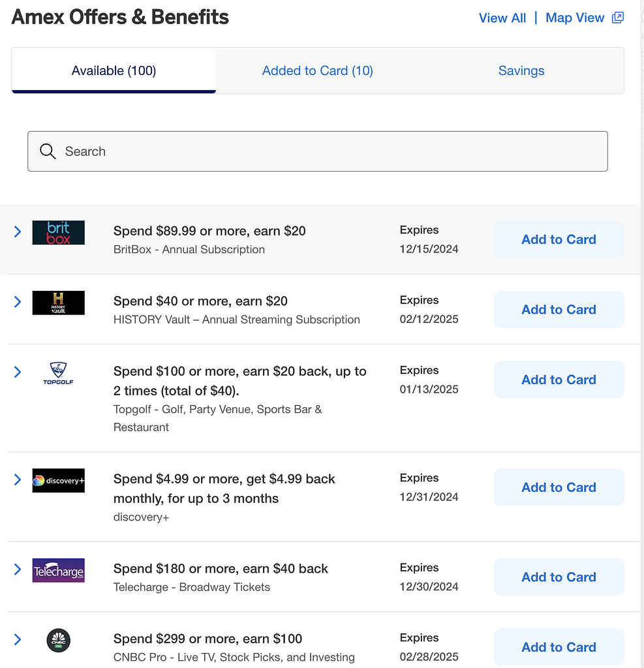Open the Added to Card (10) tab

coord(318,70)
